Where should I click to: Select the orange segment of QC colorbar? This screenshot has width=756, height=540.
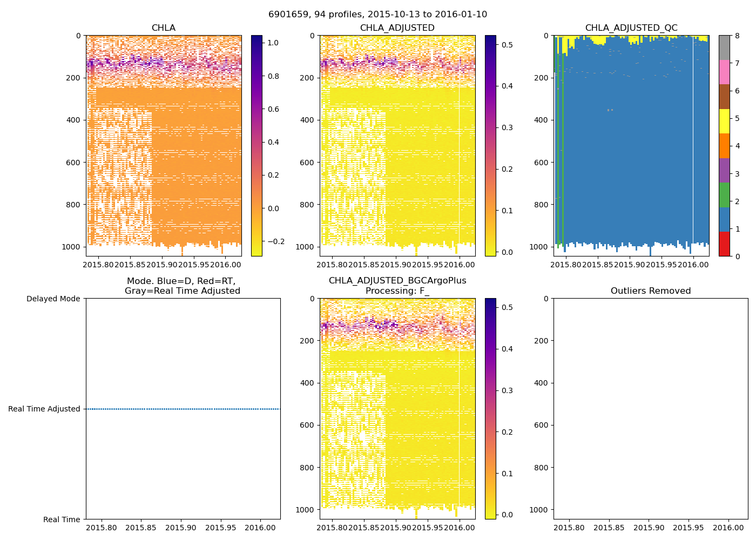point(724,146)
